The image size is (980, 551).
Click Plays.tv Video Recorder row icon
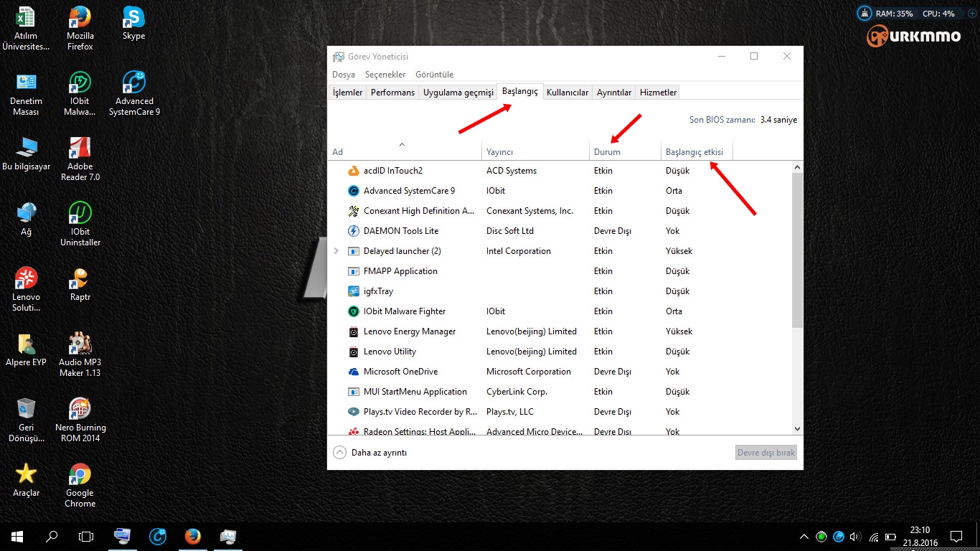tap(353, 412)
